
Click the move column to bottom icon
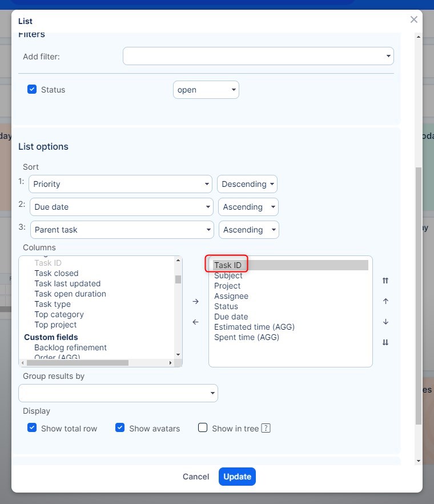[385, 342]
